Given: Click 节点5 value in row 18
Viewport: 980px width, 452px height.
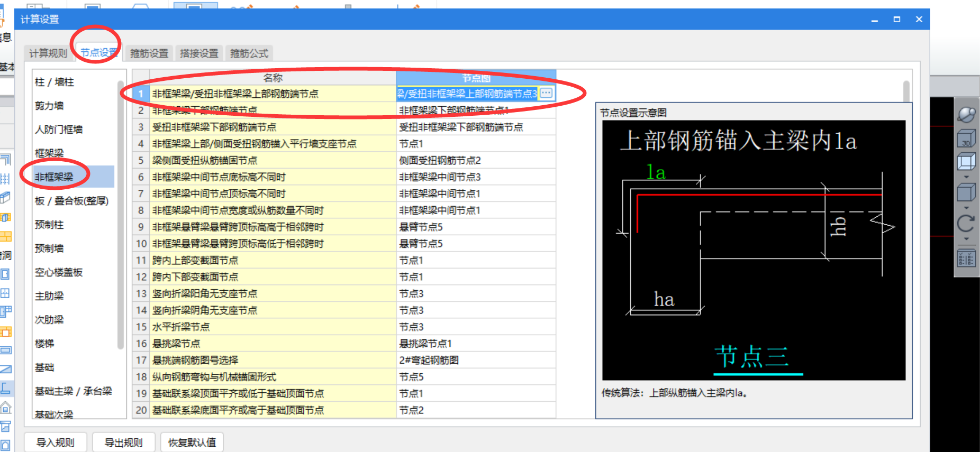Looking at the screenshot, I should click(476, 377).
